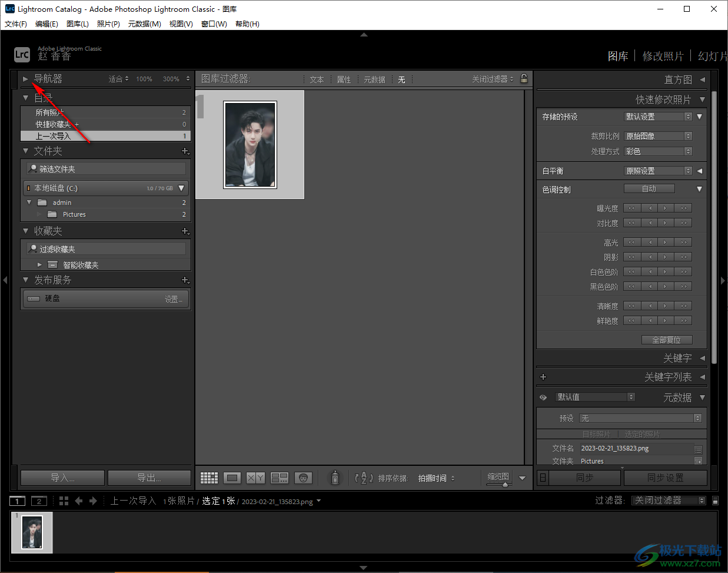Click the hard drive publish icon
This screenshot has width=728, height=573.
34,299
